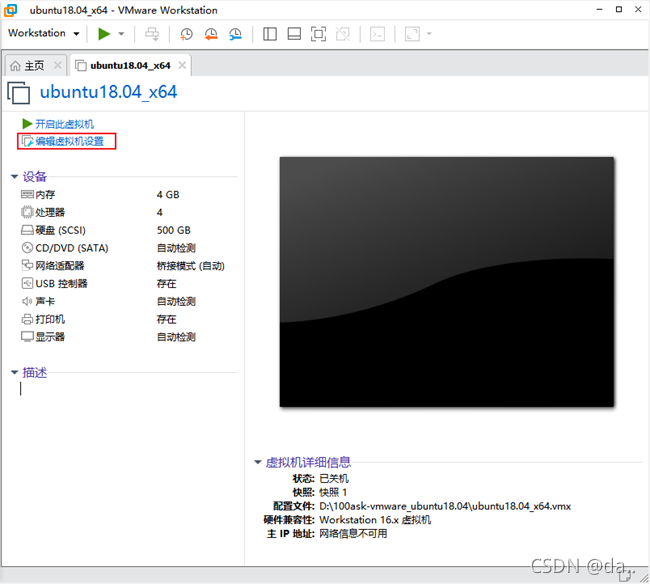This screenshot has height=584, width=650.
Task: Open the take snapshot clock icon
Action: (186, 34)
